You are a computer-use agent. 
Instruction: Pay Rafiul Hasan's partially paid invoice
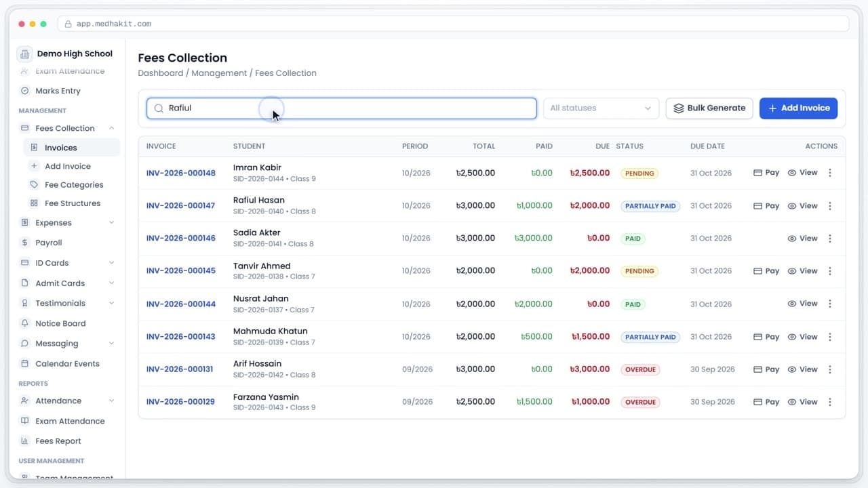point(766,206)
